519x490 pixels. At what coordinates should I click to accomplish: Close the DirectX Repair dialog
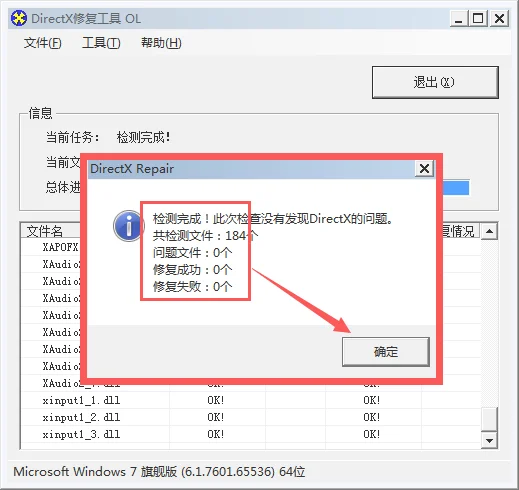pos(424,169)
